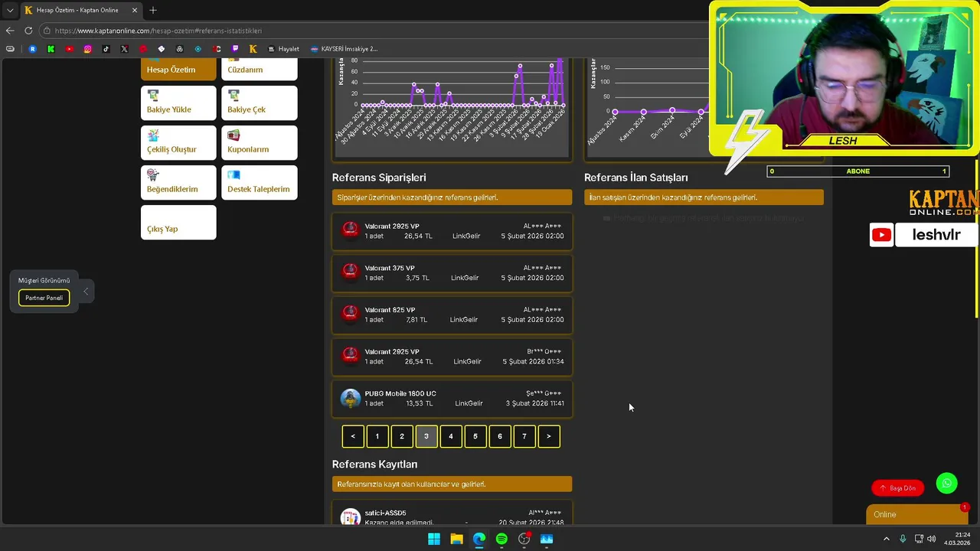Select page 4 of referral orders
This screenshot has height=551, width=980.
[451, 436]
